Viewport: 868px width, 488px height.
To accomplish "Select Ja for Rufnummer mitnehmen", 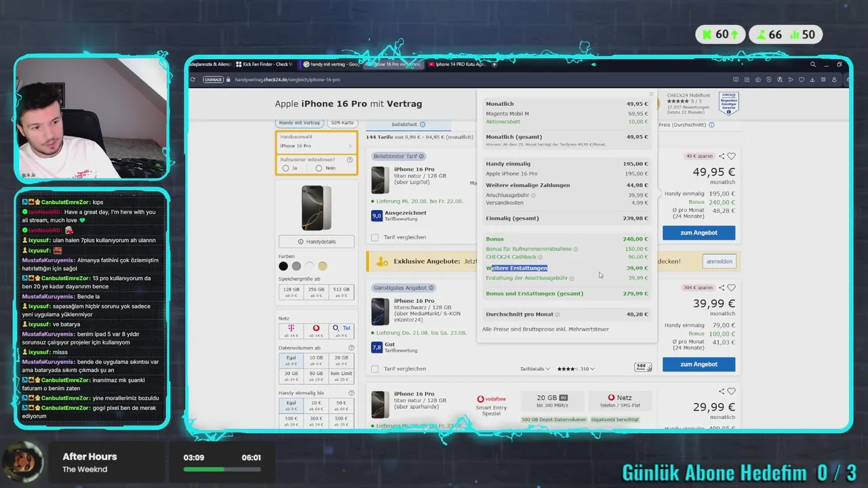I will pyautogui.click(x=285, y=168).
